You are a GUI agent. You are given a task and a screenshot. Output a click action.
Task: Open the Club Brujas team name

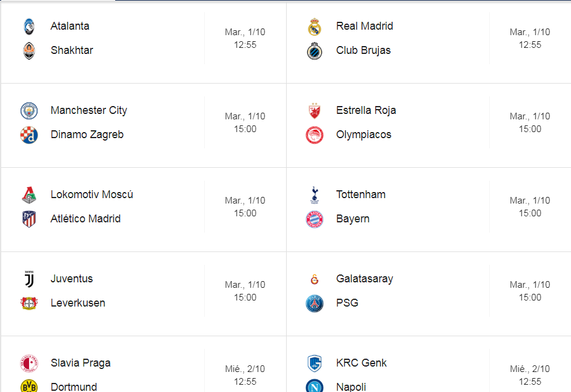tap(364, 50)
